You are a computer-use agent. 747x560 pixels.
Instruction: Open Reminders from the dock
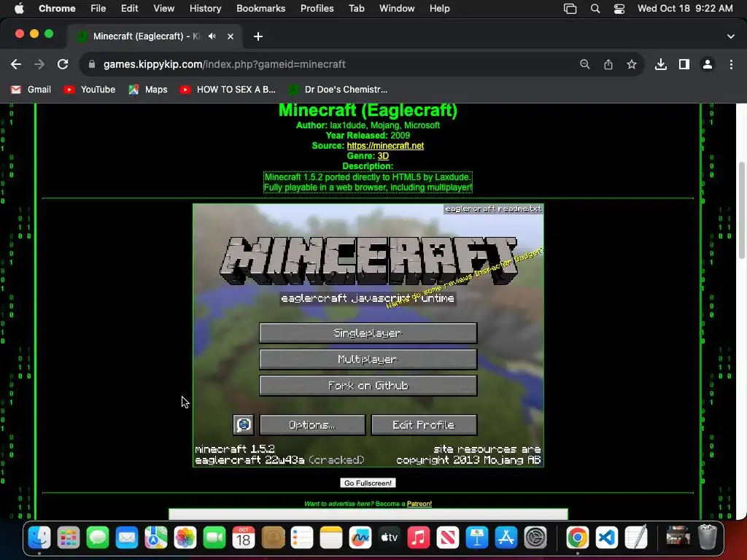coord(302,538)
